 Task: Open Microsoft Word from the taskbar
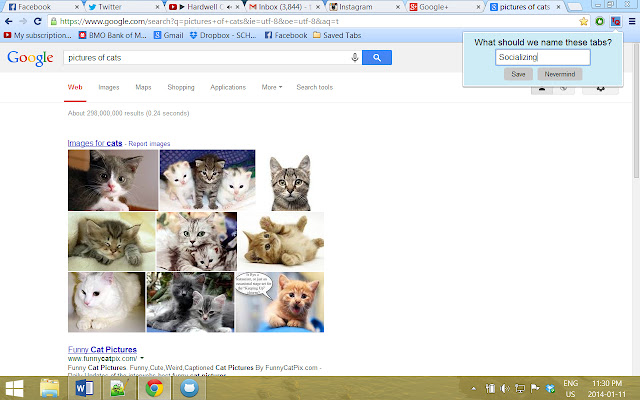(x=84, y=387)
